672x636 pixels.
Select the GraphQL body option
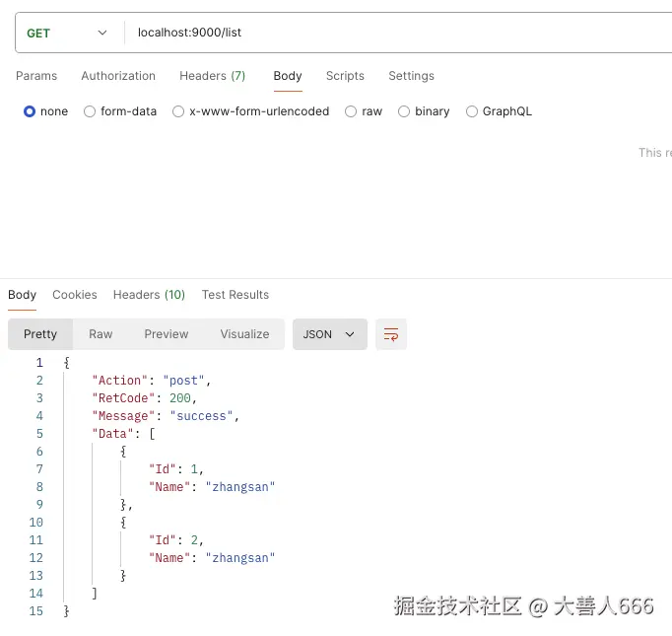click(472, 111)
